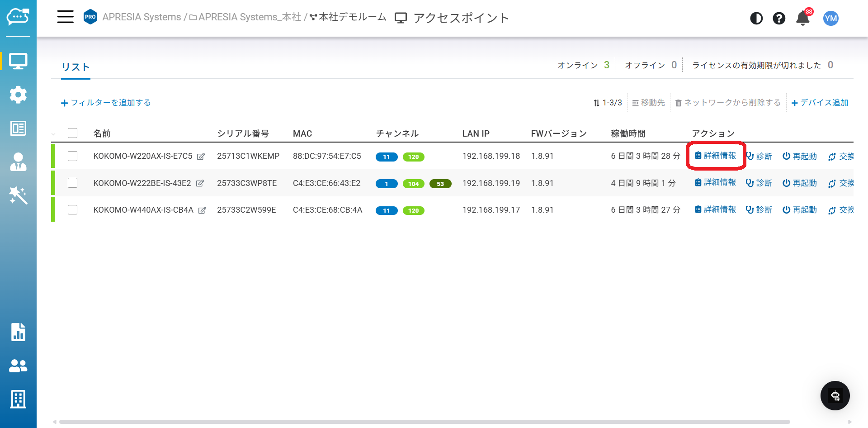Expand the column chevron beside header checkbox

point(54,134)
